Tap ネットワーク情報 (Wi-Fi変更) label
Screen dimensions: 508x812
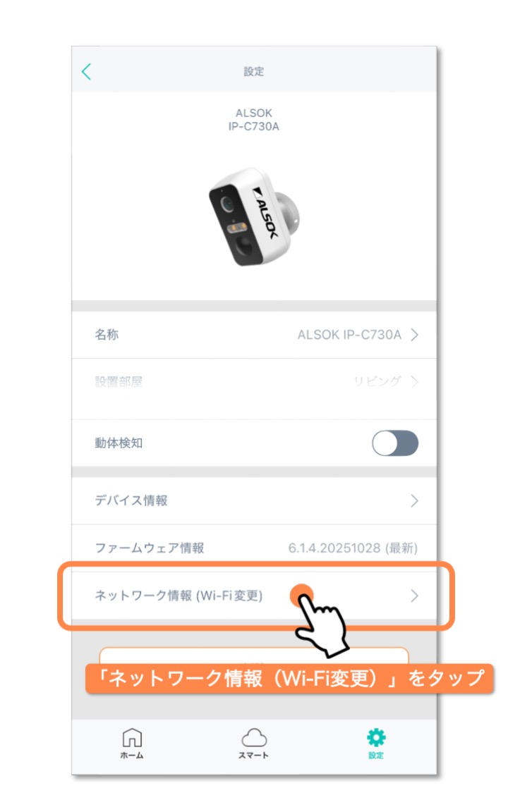point(179,596)
